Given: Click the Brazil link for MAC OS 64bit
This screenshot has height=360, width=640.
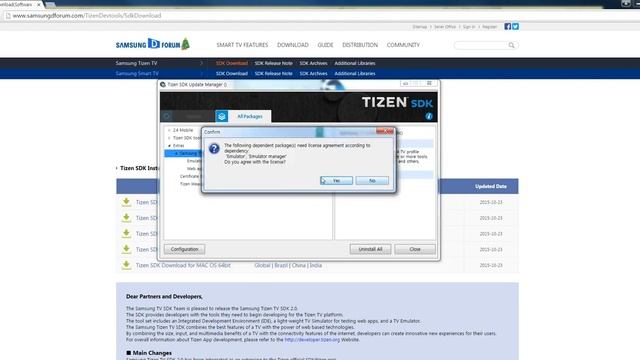Looking at the screenshot, I should (281, 265).
